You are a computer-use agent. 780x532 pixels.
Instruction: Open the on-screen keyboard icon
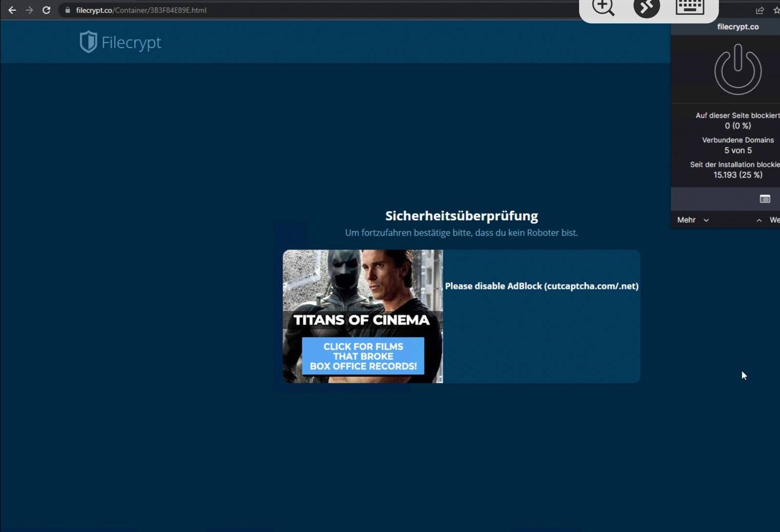(690, 7)
